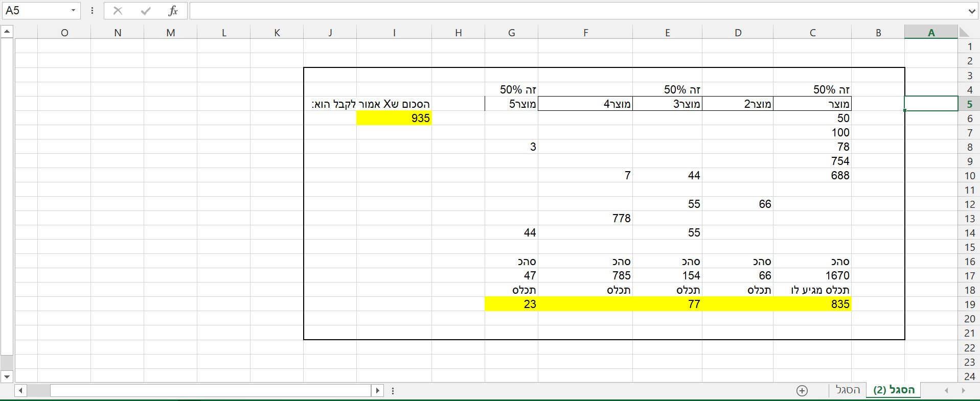Switch to the הסגל sheet tab

pos(848,390)
